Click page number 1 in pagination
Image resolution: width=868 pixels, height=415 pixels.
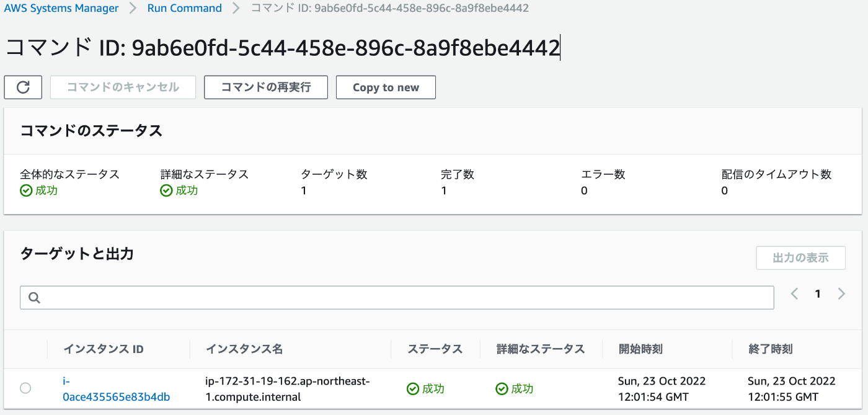pos(818,294)
